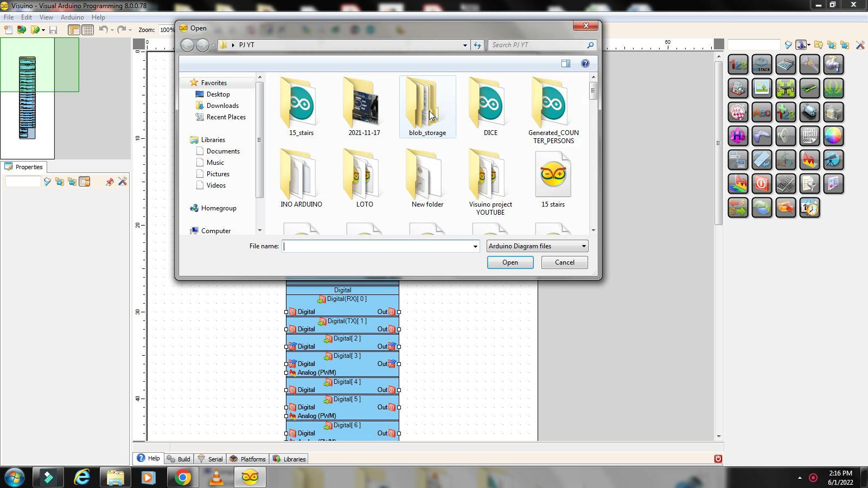Show hidden system tray icons arrow
The width and height of the screenshot is (868, 488).
tap(800, 478)
